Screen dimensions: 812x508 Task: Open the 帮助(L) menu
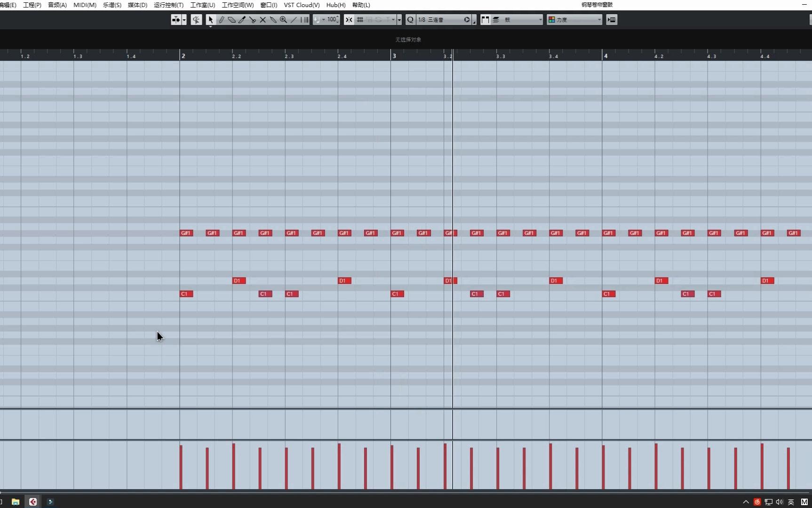click(361, 5)
